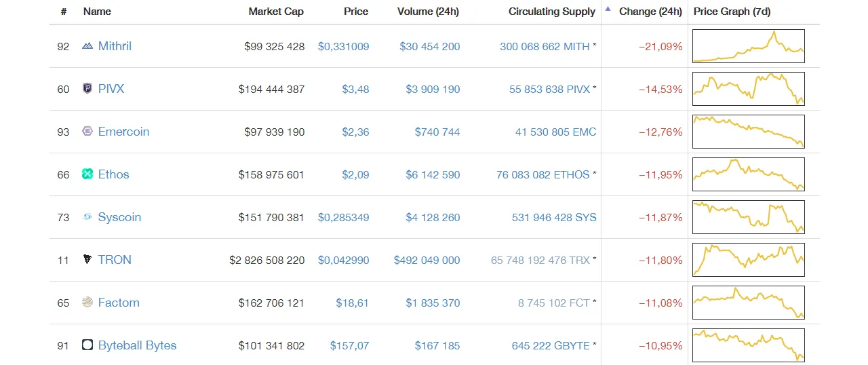Click Ethos volume $6 142 590
This screenshot has height=365, width=868.
[x=433, y=175]
